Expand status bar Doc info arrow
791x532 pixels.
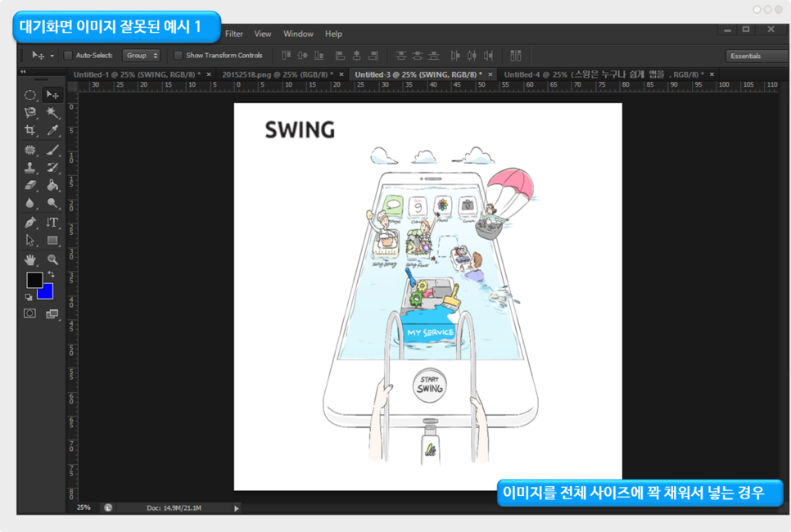[x=237, y=508]
